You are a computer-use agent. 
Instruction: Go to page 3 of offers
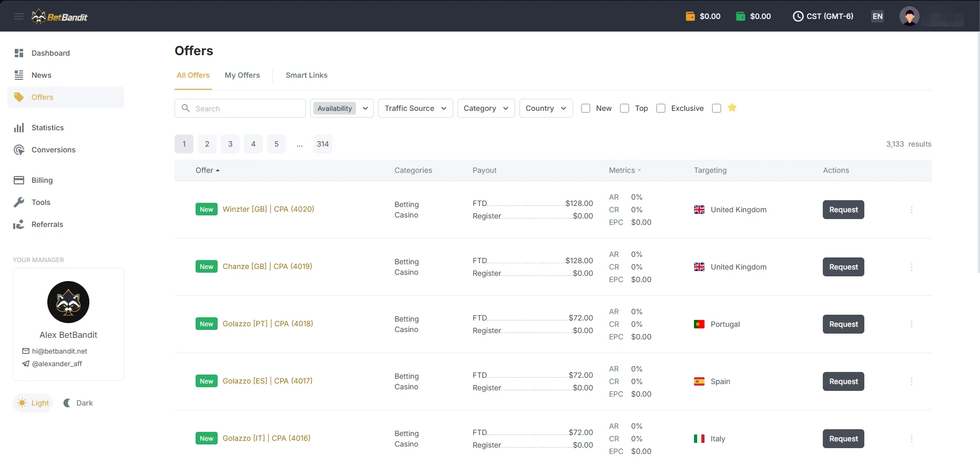[230, 144]
